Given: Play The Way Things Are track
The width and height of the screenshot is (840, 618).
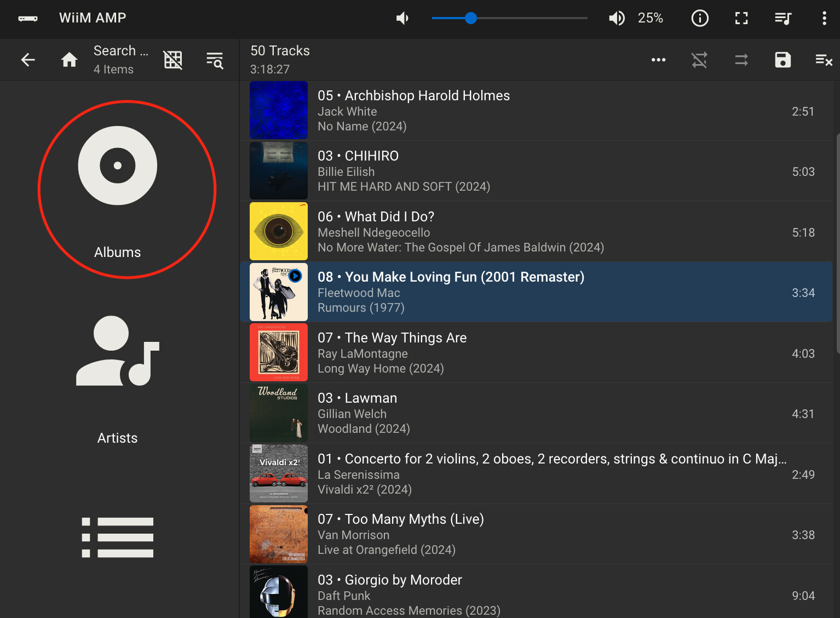Looking at the screenshot, I should 536,353.
